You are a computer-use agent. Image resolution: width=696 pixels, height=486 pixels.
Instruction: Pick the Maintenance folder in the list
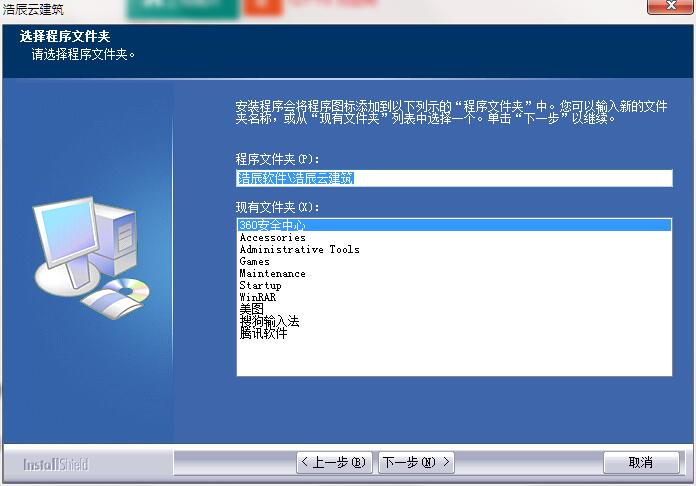(272, 274)
